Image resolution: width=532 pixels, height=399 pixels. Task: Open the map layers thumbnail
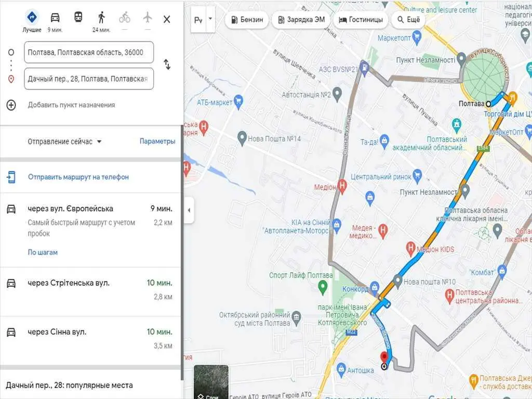coord(211,382)
